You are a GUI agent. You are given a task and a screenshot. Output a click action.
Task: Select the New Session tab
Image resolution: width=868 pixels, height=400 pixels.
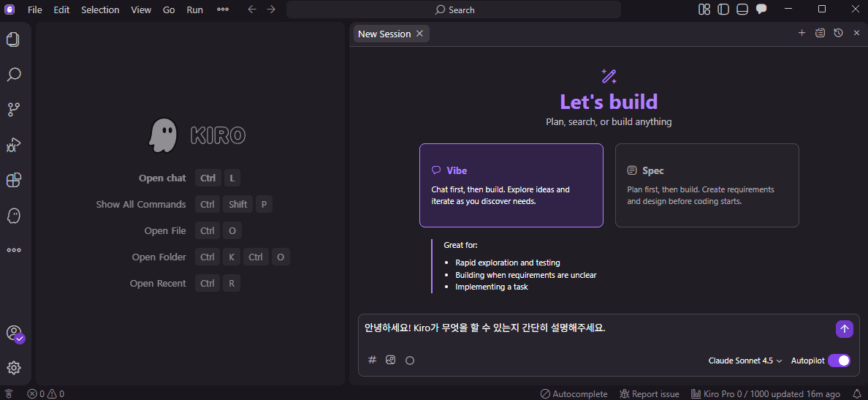point(384,34)
